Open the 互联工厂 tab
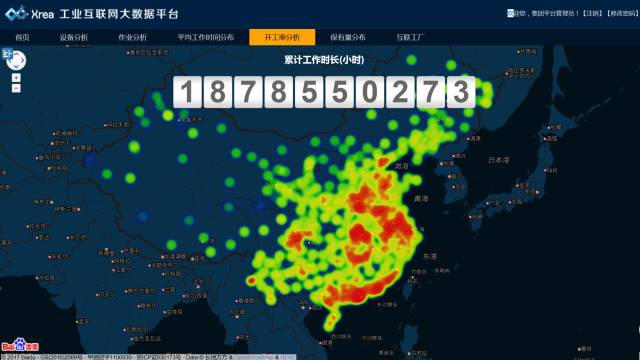640x360 pixels. click(410, 37)
